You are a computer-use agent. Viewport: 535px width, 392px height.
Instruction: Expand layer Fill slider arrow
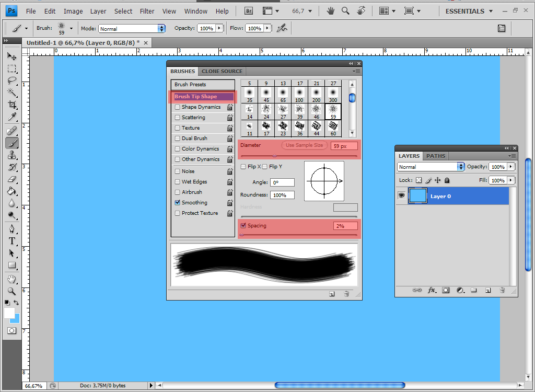[511, 180]
